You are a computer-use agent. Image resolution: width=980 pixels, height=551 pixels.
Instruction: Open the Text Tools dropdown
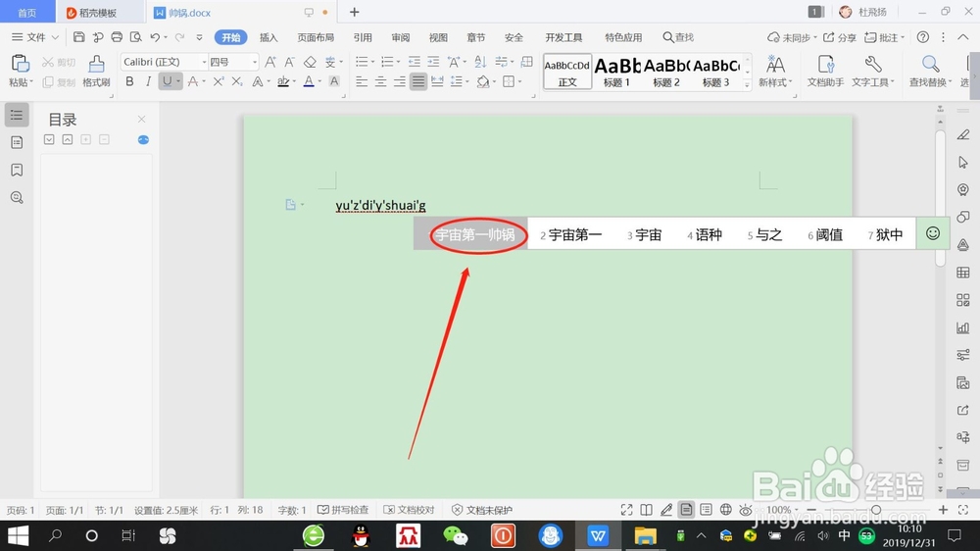[x=872, y=72]
